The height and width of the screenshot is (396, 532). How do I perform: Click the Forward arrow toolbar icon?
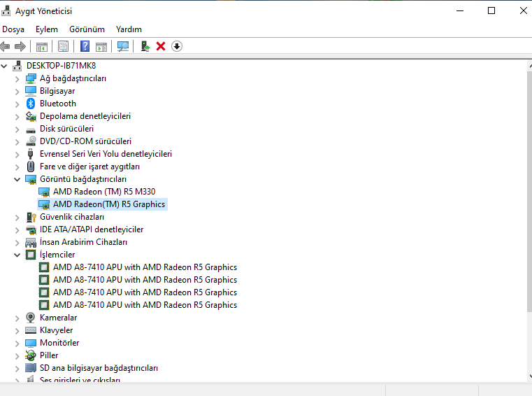pyautogui.click(x=20, y=46)
